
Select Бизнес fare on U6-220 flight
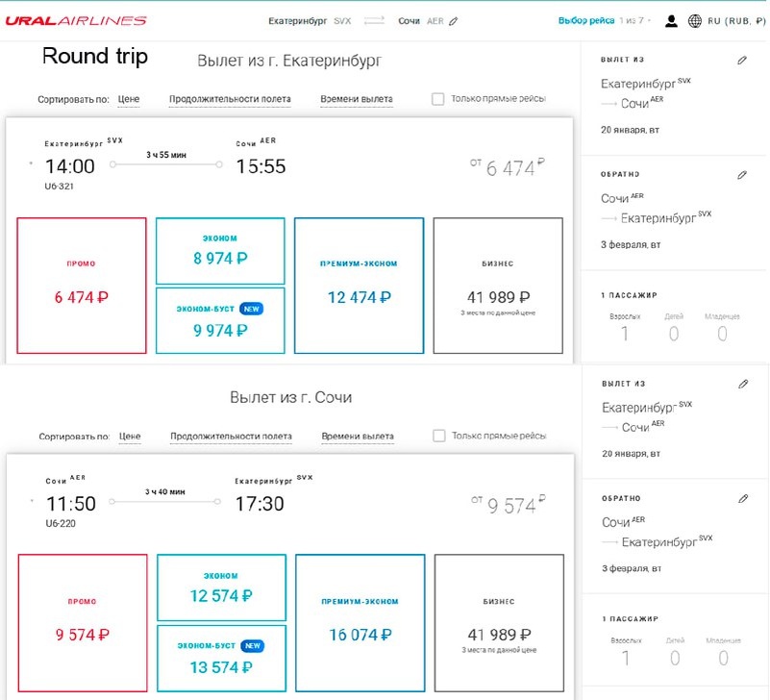tap(498, 622)
